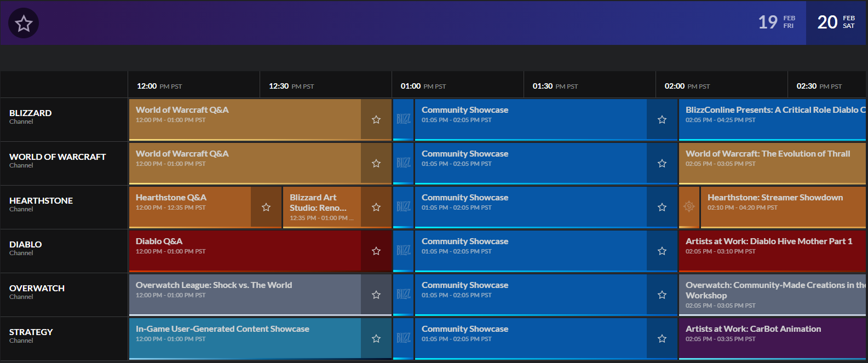Click the Hearthstone emblem block before Streamer Showdown
The image size is (868, 363).
pos(689,207)
